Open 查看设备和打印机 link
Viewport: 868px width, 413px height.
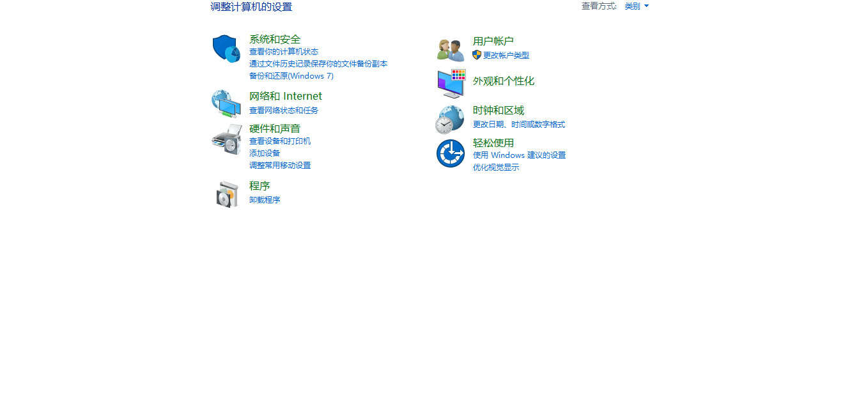[x=280, y=141]
